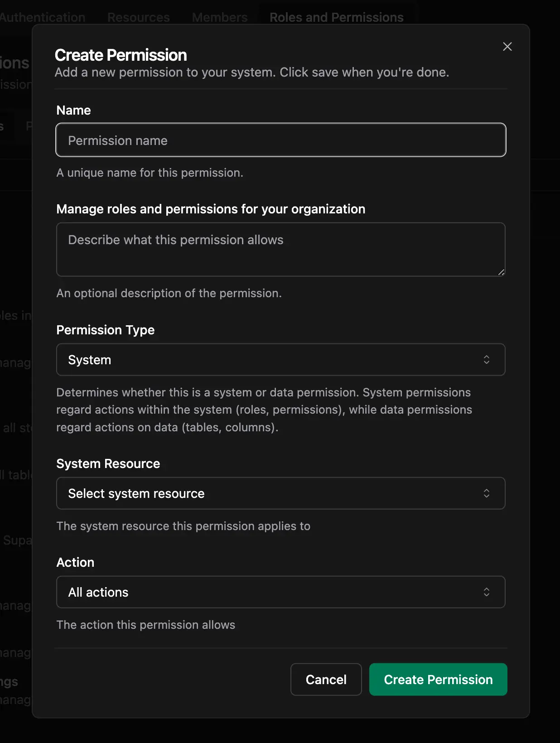Image resolution: width=560 pixels, height=743 pixels.
Task: Click Cancel to dismiss the dialog
Action: 326,679
